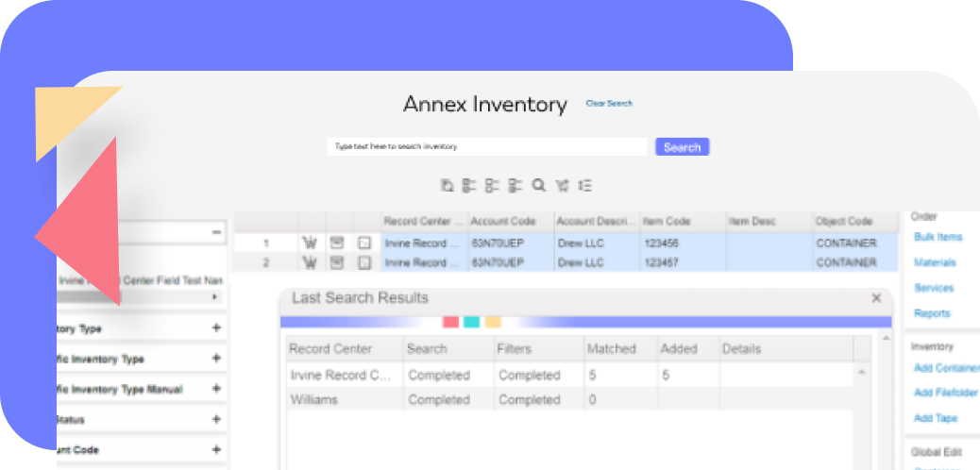Select the Williams row in the search results
Screen dimensions: 980x470
point(569,399)
